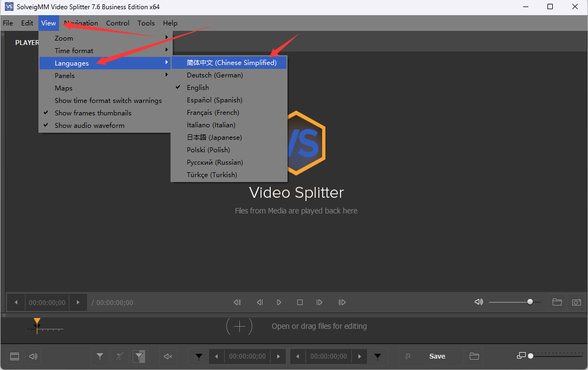Open the Tools menu

tap(146, 23)
